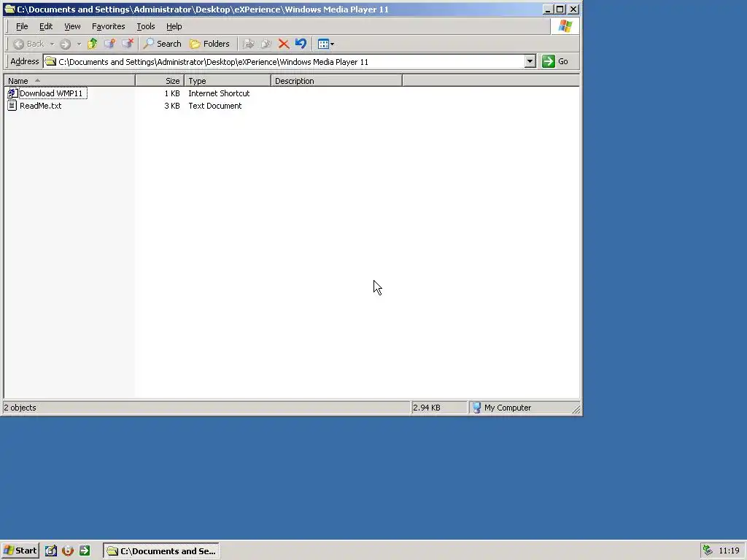Click the green arrow quick launch icon
Viewport: 747px width, 560px height.
pyautogui.click(x=85, y=551)
